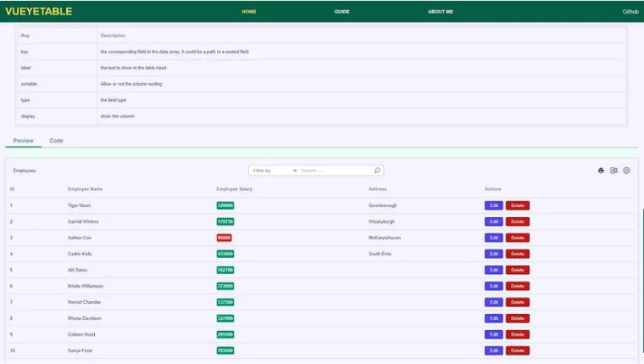Delete Tiger Nixon's row
This screenshot has width=644, height=364.
[x=518, y=205]
